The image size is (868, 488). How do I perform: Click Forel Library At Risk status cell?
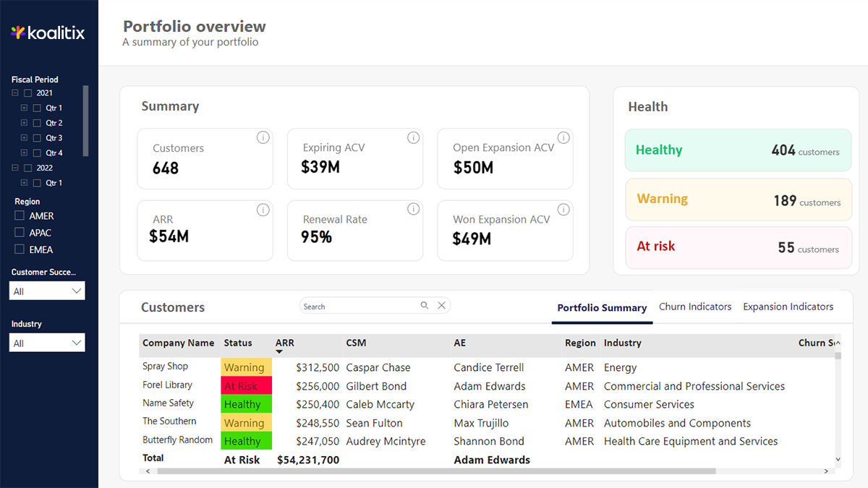tap(246, 386)
